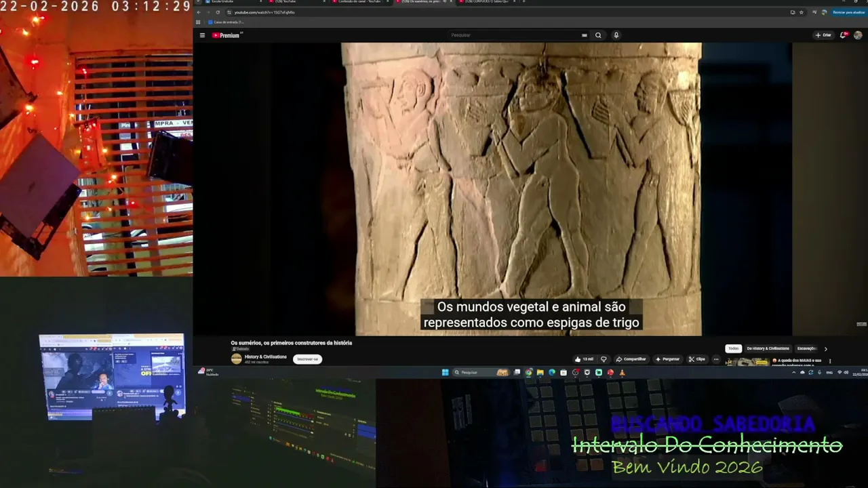This screenshot has height=488, width=868.
Task: Switch to the Conteúdo do canal tab
Action: tap(360, 2)
